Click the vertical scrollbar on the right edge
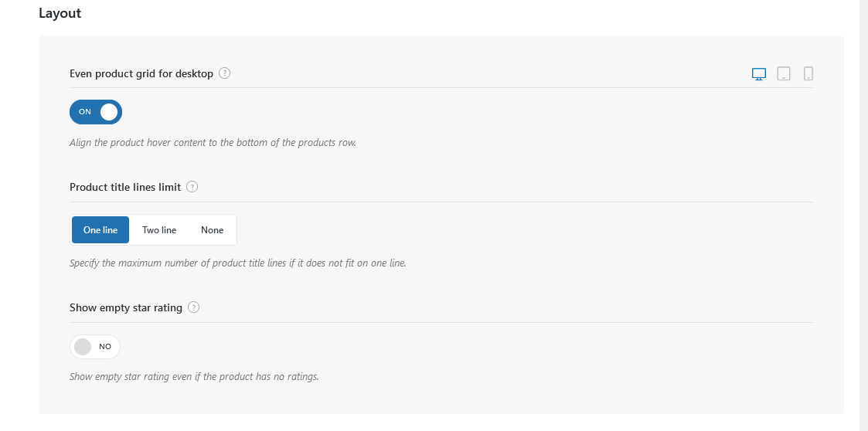Viewport: 868px width, 431px height. pyautogui.click(x=863, y=215)
